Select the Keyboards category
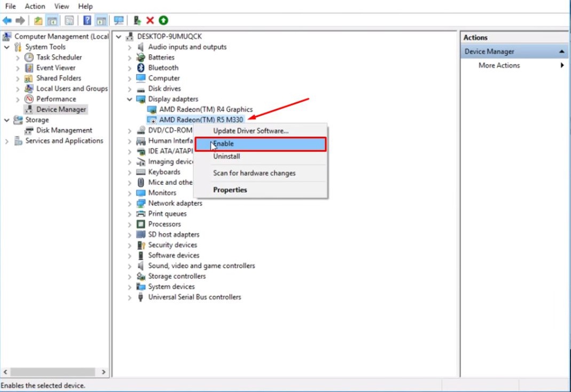 point(164,172)
